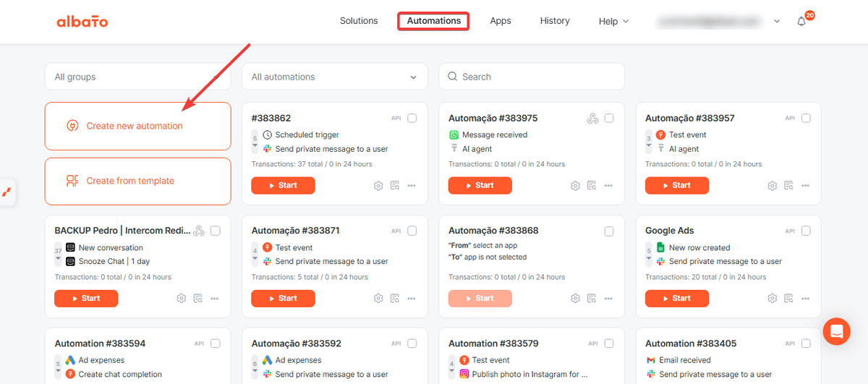
Task: Start the Google Ads automation
Action: (676, 298)
